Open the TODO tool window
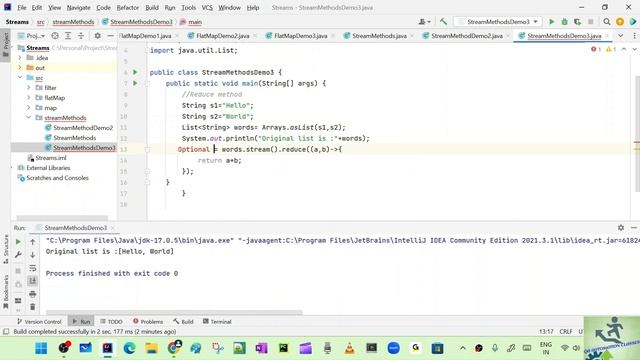The height and width of the screenshot is (360, 640). (111, 322)
